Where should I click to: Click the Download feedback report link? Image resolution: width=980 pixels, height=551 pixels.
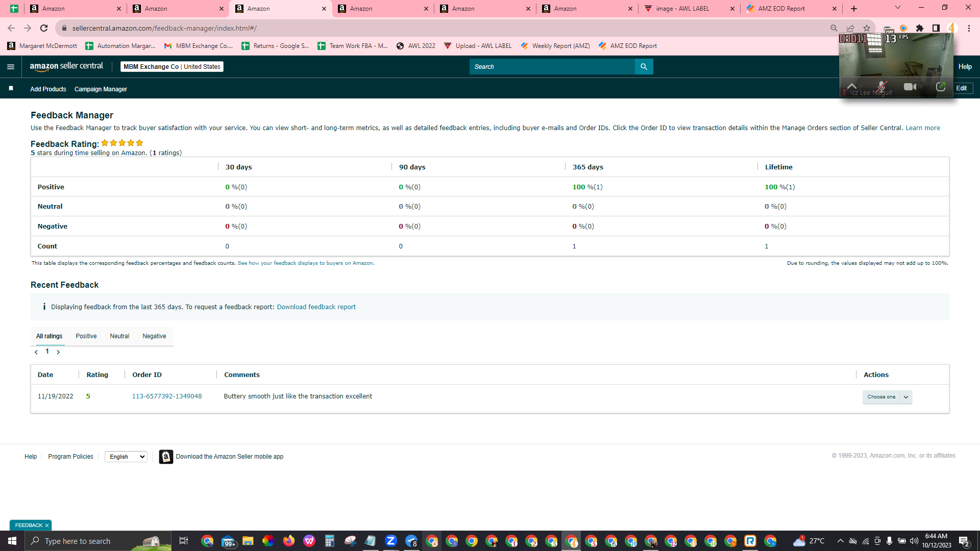(316, 307)
